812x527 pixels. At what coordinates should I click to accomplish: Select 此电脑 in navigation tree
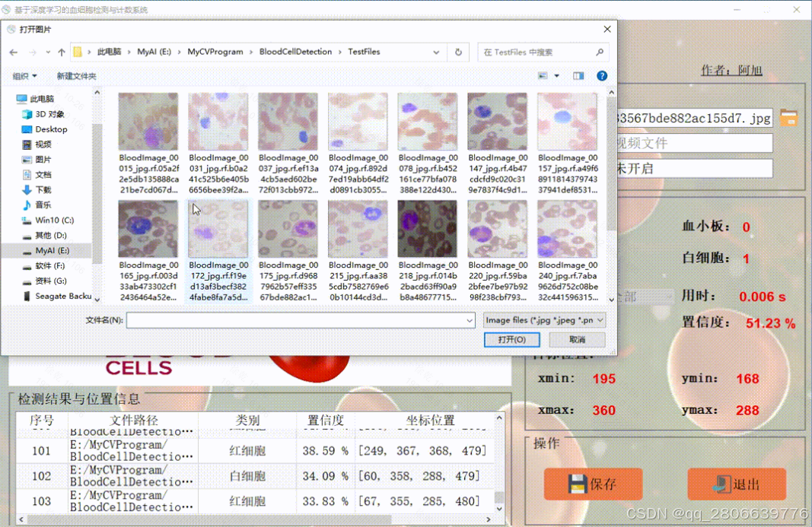coord(35,98)
